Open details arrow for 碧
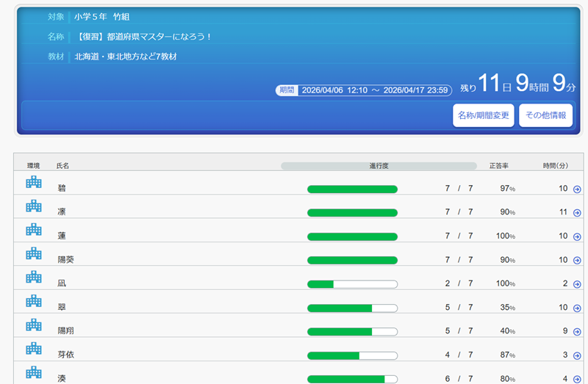The width and height of the screenshot is (588, 384). point(577,189)
